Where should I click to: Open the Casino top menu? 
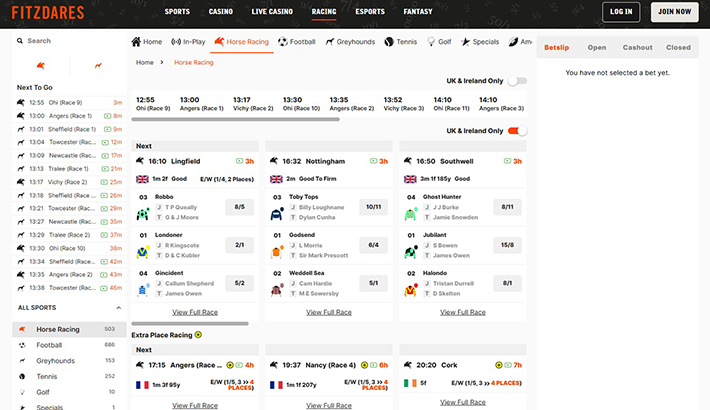(x=221, y=12)
